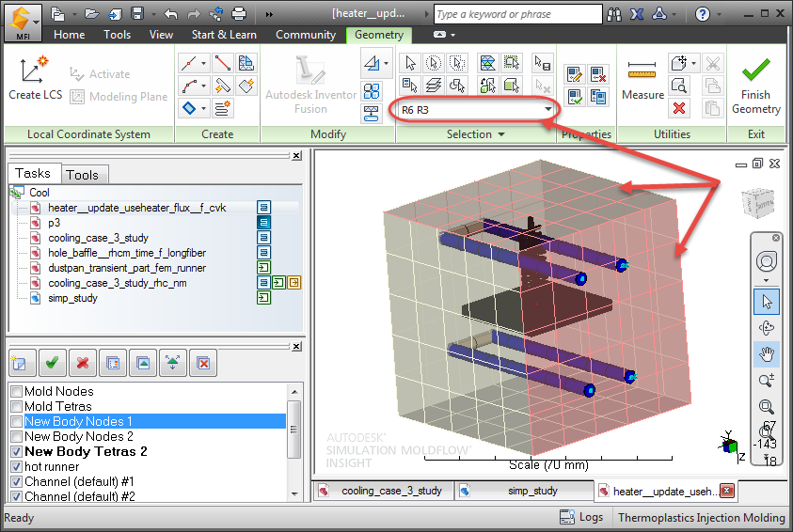Open dropdown arrow beside the line tool
793x532 pixels.
203,63
